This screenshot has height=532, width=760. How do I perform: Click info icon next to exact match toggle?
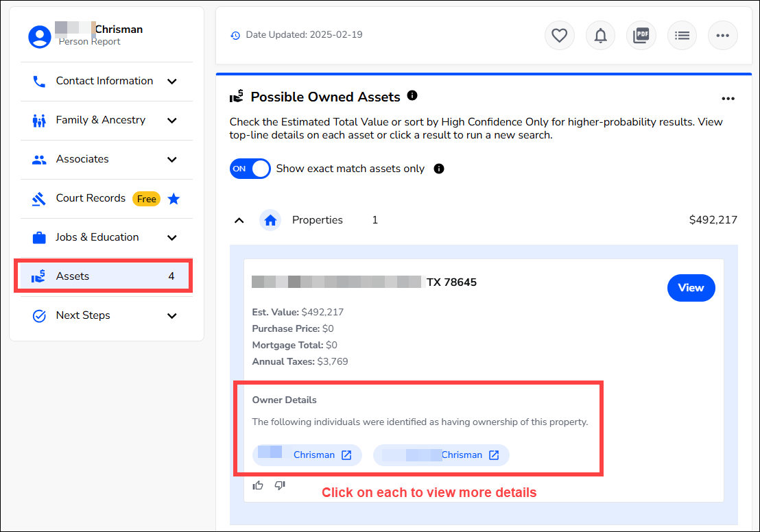[x=439, y=169]
